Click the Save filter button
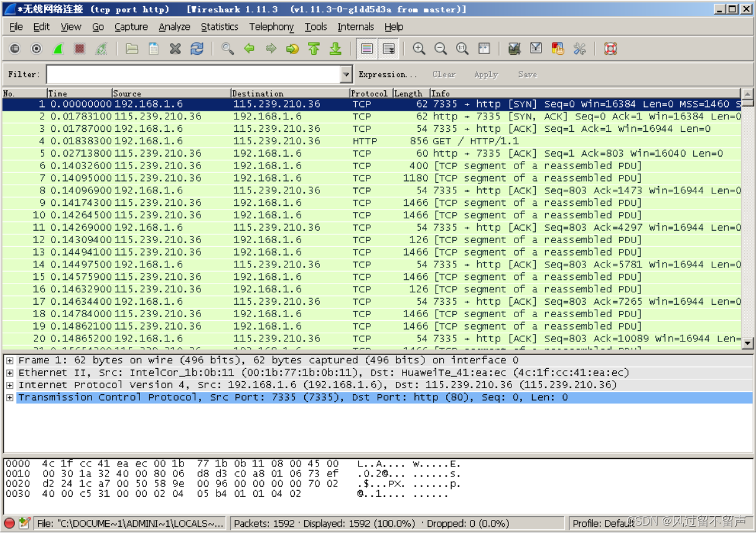 [x=527, y=75]
